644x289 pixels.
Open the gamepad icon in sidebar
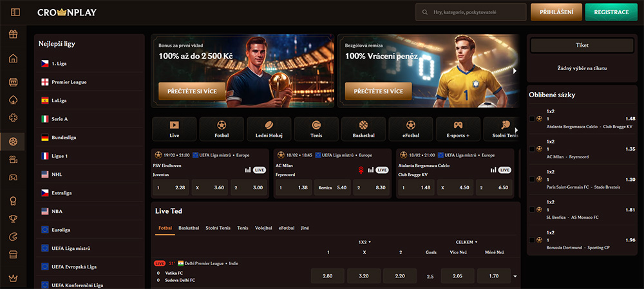[13, 178]
